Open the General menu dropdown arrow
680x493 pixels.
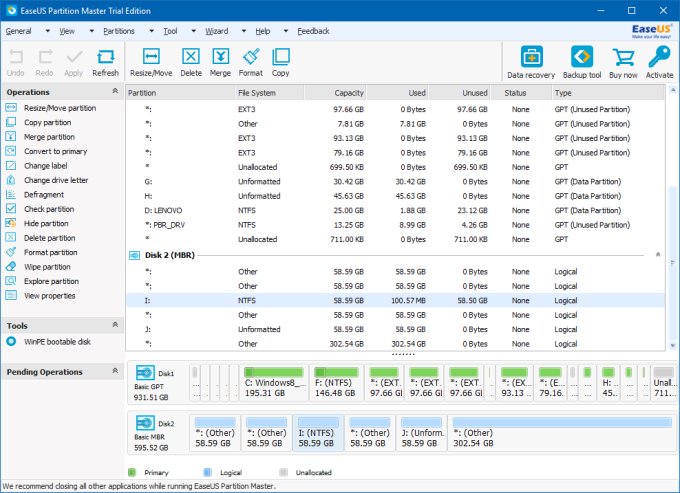coord(48,31)
